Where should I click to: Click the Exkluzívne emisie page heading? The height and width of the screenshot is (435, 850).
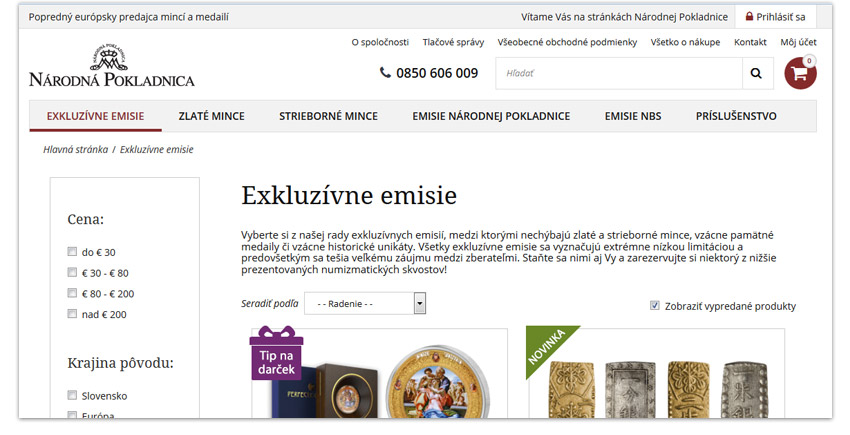tap(349, 195)
